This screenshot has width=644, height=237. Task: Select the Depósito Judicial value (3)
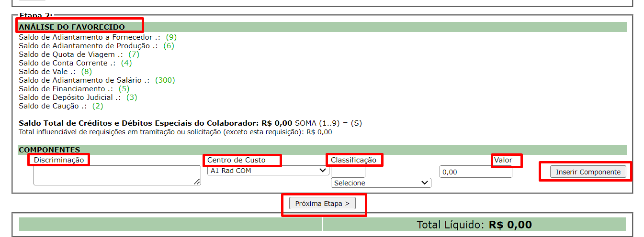click(x=132, y=97)
